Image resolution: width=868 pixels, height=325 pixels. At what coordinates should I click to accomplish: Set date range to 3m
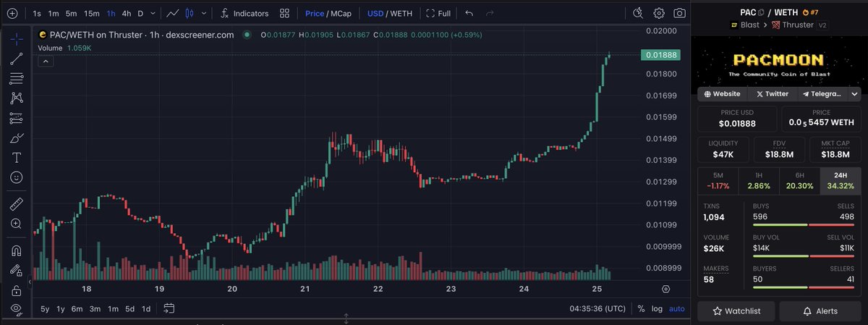pos(95,309)
